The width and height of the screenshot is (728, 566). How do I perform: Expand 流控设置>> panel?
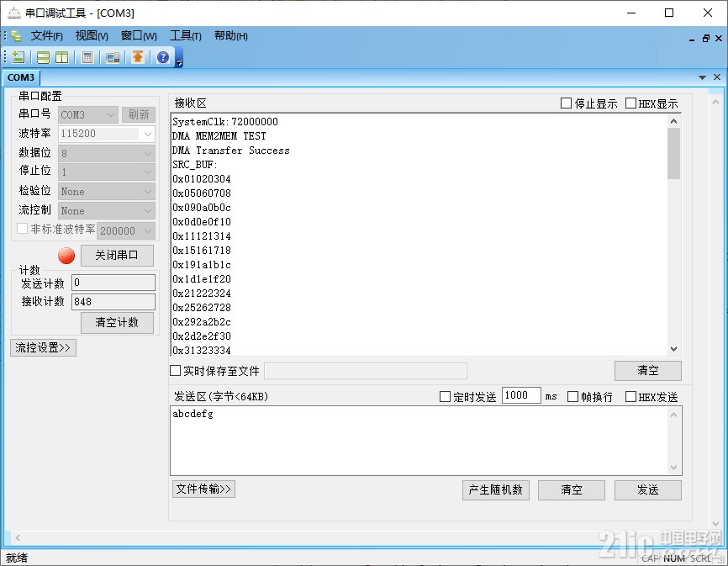pyautogui.click(x=43, y=348)
